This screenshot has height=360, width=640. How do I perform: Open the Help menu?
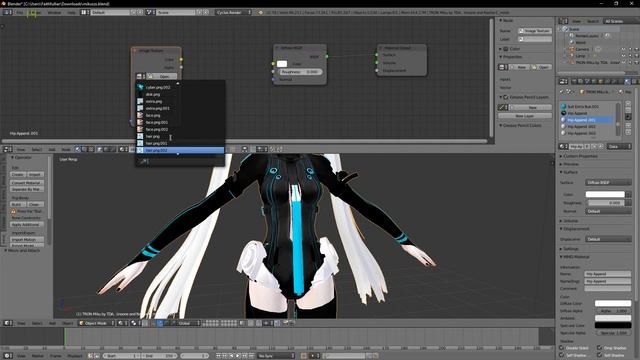point(71,13)
